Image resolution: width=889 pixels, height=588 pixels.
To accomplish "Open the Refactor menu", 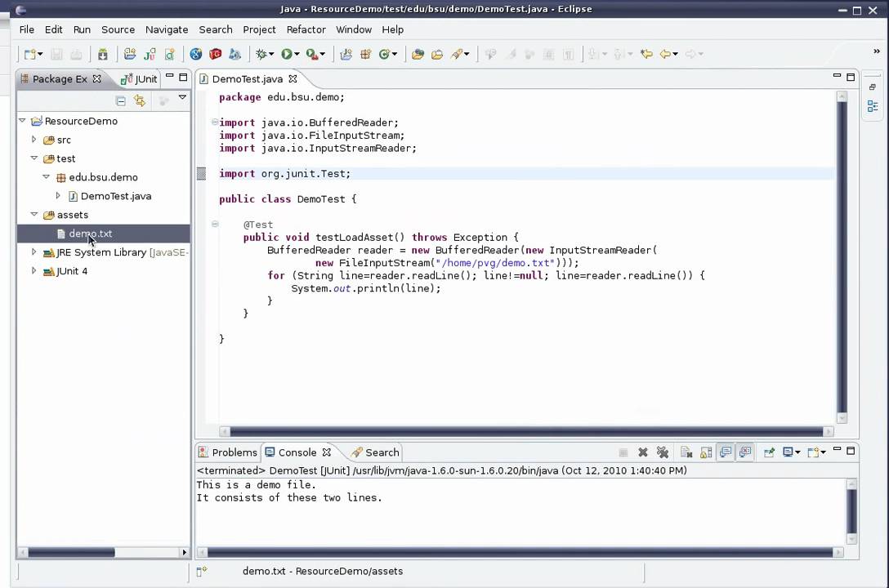I will (x=306, y=29).
